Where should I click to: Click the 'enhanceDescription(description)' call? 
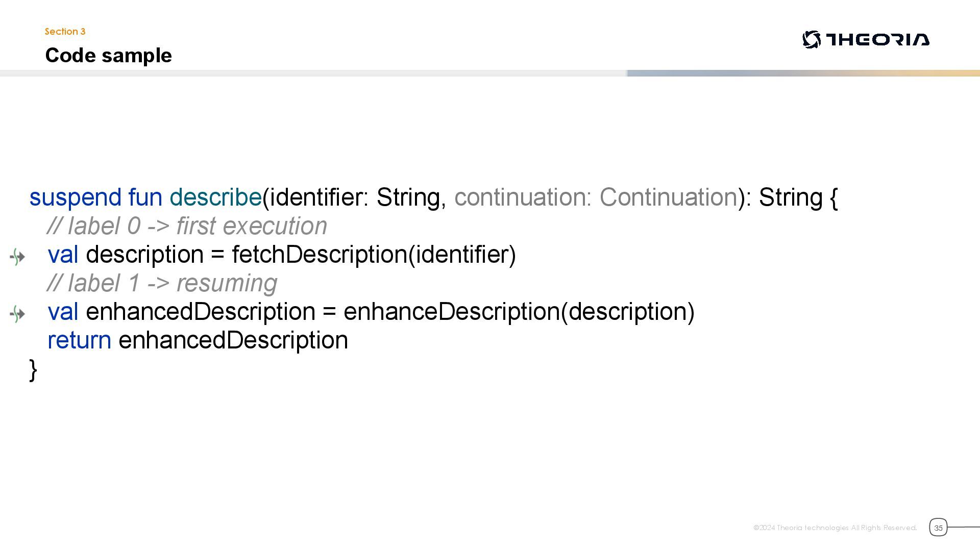tap(519, 312)
